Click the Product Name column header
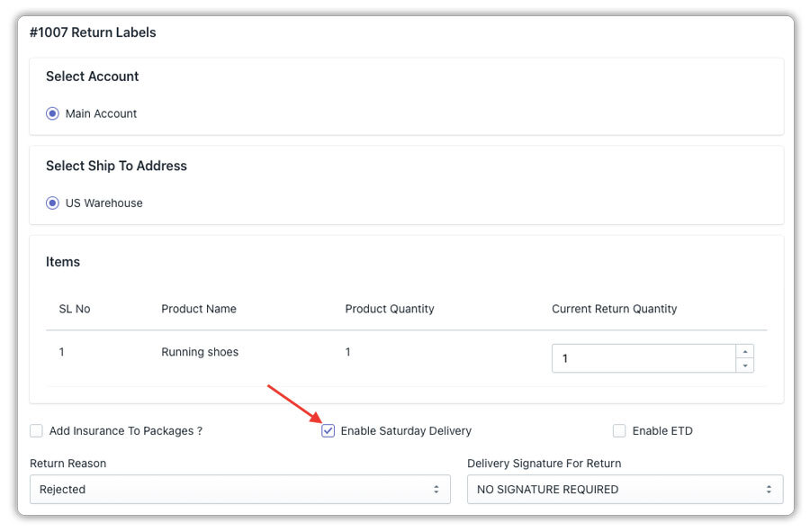Viewport: 810px width, 532px height. coord(199,309)
